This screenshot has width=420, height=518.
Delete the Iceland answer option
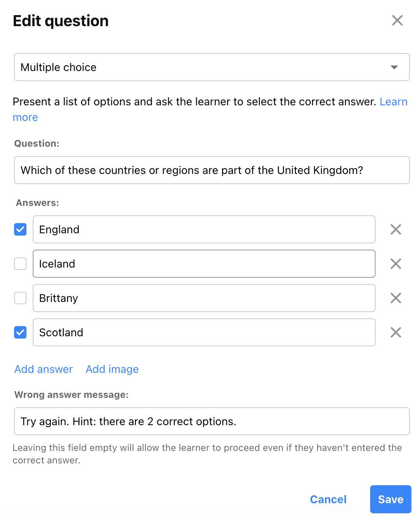click(x=396, y=264)
